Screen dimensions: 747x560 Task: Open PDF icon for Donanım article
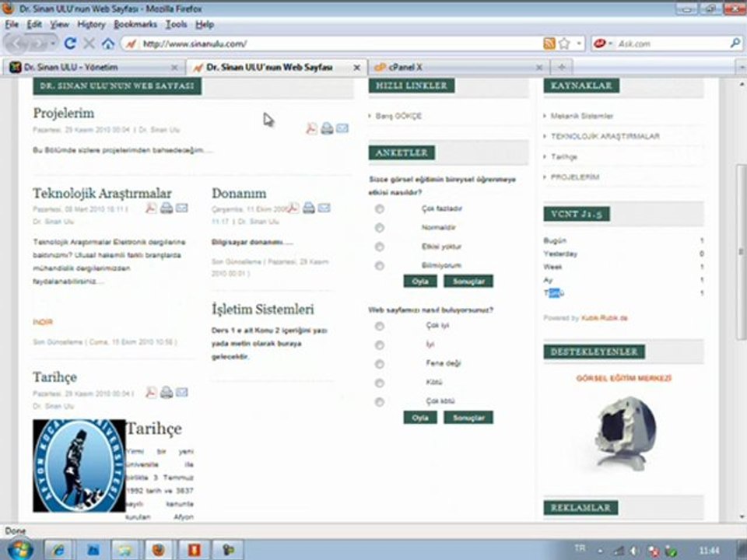click(293, 208)
